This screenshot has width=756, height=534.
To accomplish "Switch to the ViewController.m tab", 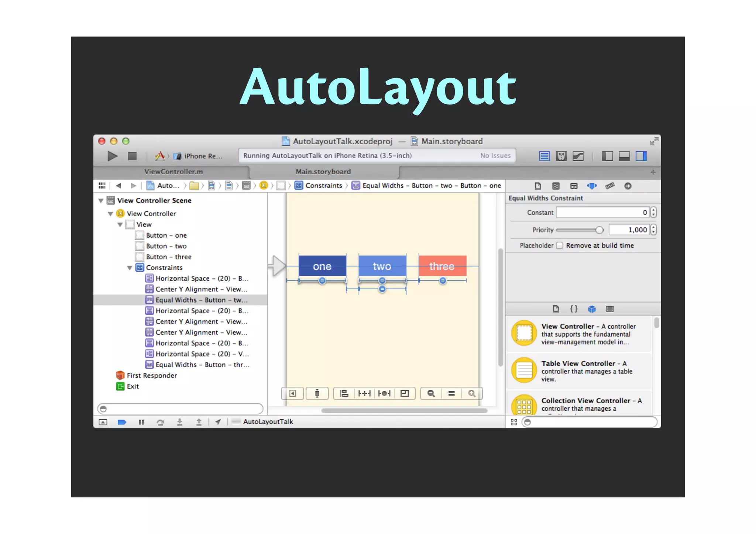I will point(173,172).
